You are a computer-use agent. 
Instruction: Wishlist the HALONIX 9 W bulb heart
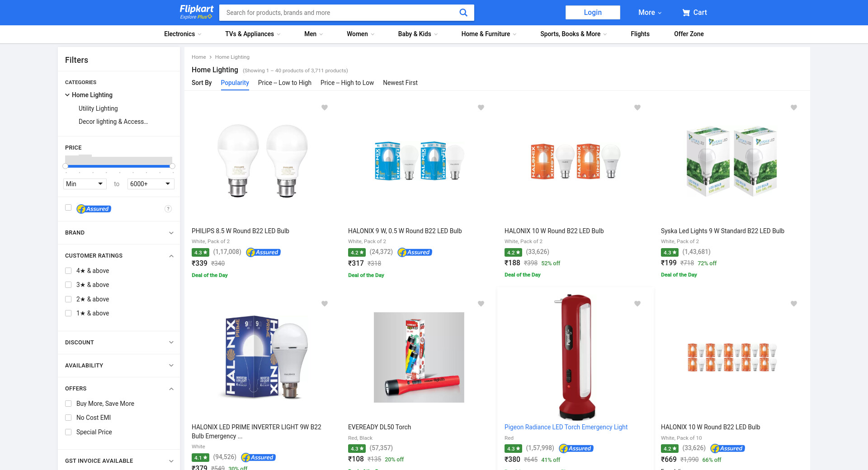481,108
